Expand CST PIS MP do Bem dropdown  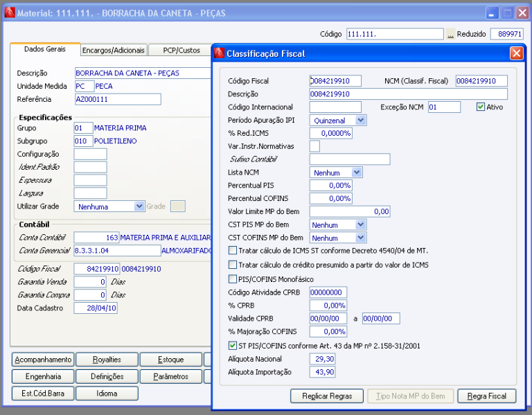(360, 224)
